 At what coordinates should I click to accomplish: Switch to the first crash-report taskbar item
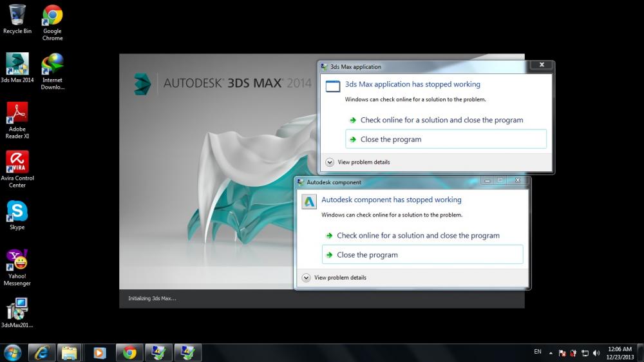pyautogui.click(x=158, y=352)
